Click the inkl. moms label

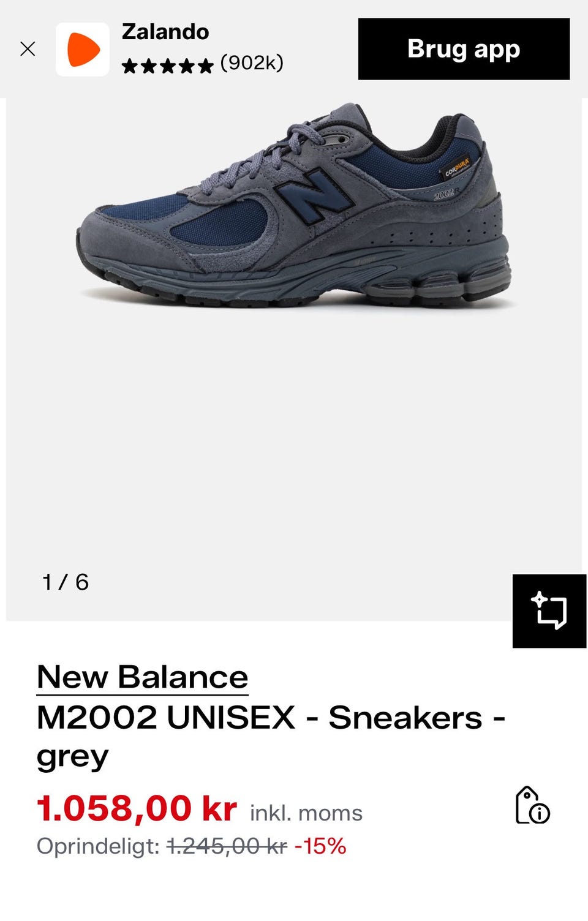(306, 813)
